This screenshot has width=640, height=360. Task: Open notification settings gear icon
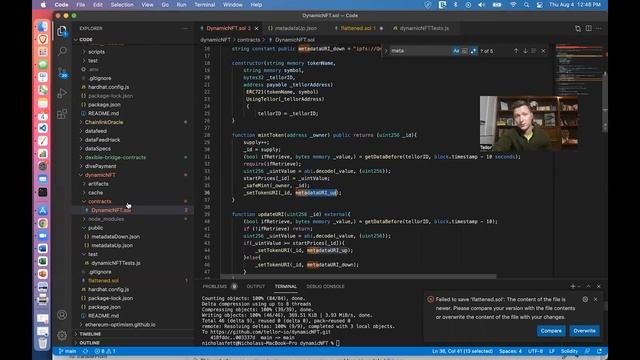point(585,300)
